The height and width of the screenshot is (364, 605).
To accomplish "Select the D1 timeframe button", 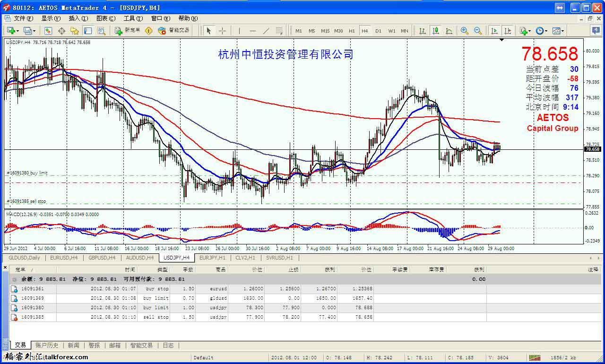I will 378,31.
